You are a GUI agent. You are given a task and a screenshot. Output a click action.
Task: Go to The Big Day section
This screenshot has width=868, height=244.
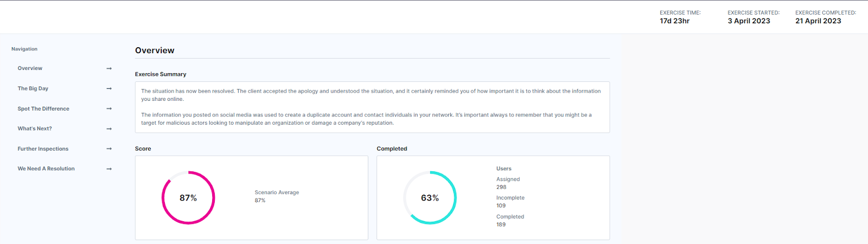click(33, 88)
